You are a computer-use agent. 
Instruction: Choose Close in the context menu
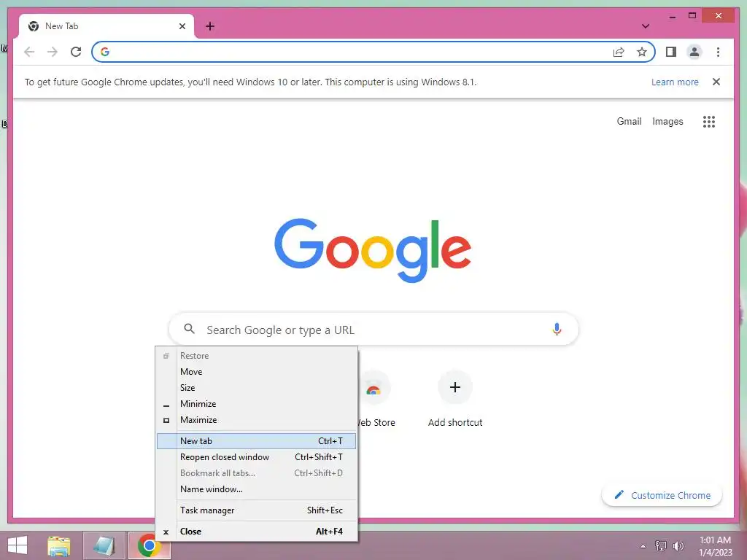(256, 532)
